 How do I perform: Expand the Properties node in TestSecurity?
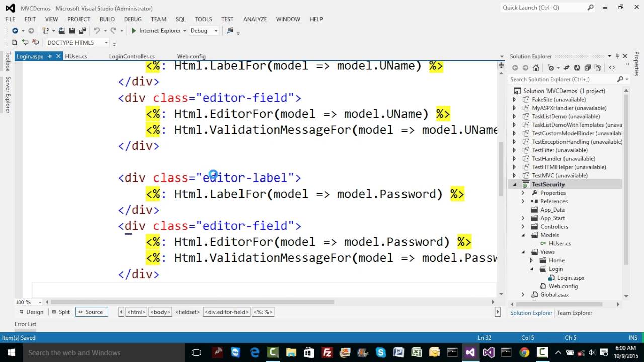(523, 193)
